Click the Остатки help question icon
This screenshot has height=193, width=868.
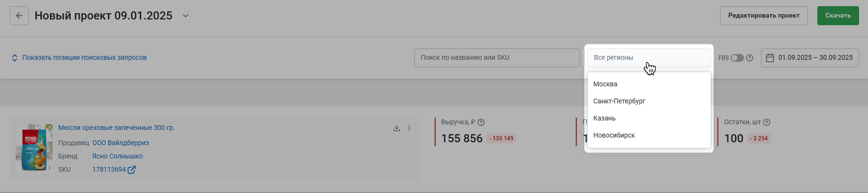click(x=767, y=123)
